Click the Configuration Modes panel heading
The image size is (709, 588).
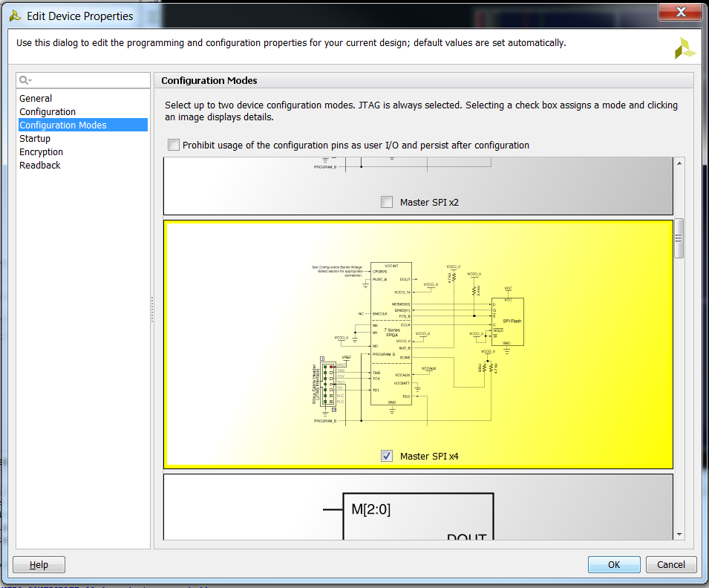[x=209, y=80]
